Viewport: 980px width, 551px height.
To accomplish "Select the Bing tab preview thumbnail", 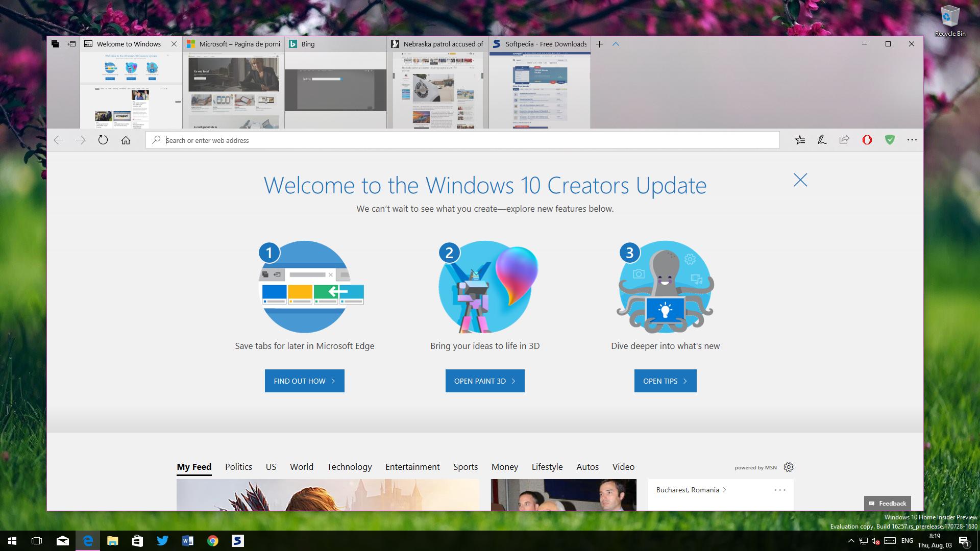I will (x=336, y=90).
